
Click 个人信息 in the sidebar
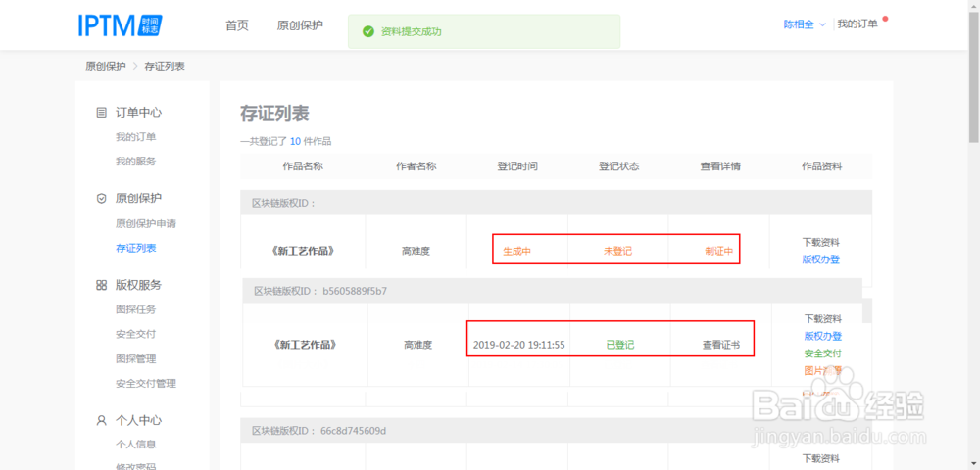[x=135, y=445]
